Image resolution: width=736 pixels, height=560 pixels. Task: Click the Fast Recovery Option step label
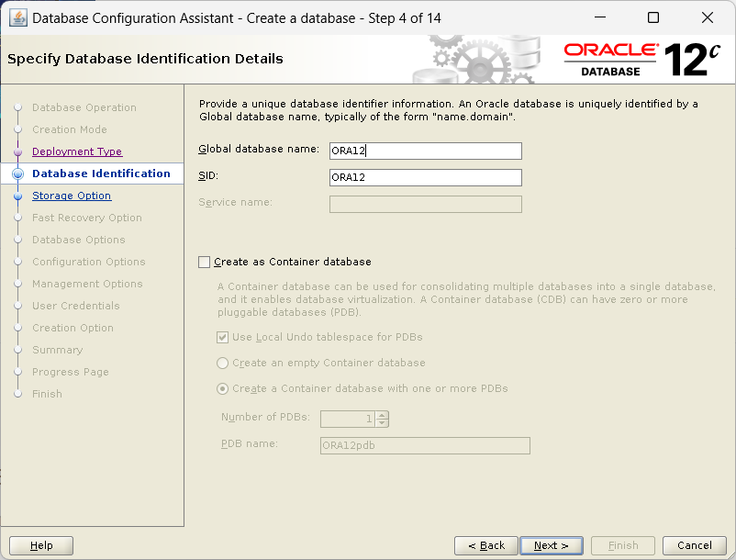tap(87, 218)
